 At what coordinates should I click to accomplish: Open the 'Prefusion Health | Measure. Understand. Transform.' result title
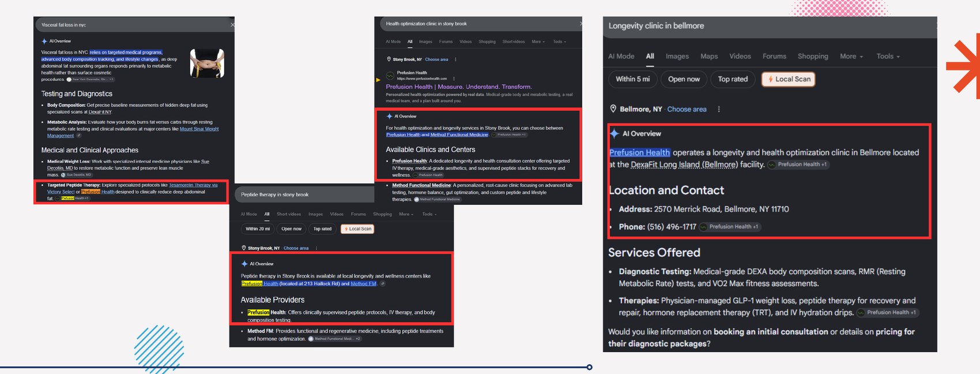[x=459, y=87]
